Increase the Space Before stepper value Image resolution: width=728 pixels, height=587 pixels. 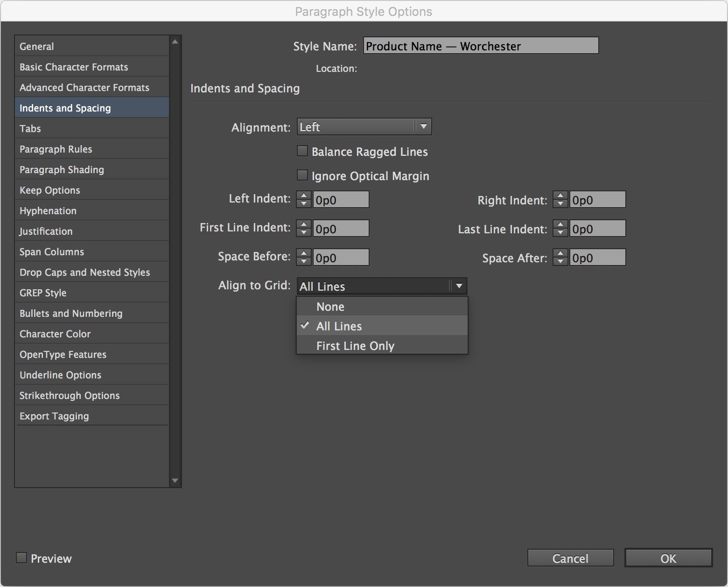(x=304, y=253)
